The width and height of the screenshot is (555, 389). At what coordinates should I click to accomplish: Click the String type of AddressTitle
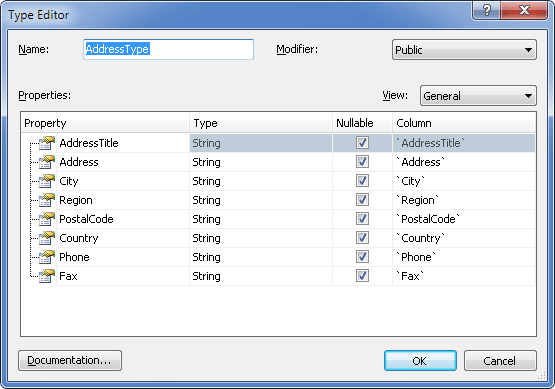[261, 143]
